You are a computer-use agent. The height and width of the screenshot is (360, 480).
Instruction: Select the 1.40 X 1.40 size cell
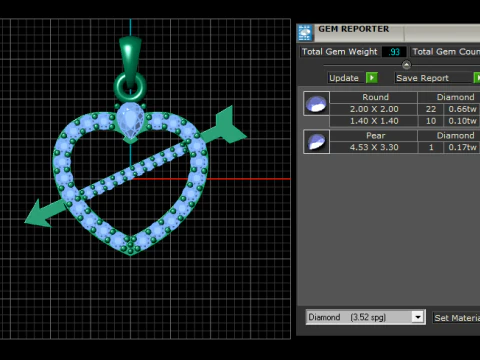point(374,121)
